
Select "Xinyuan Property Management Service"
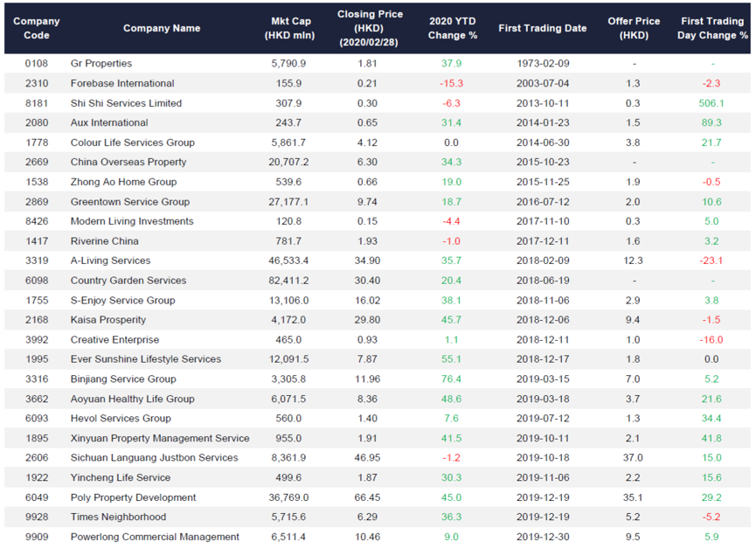(160, 438)
